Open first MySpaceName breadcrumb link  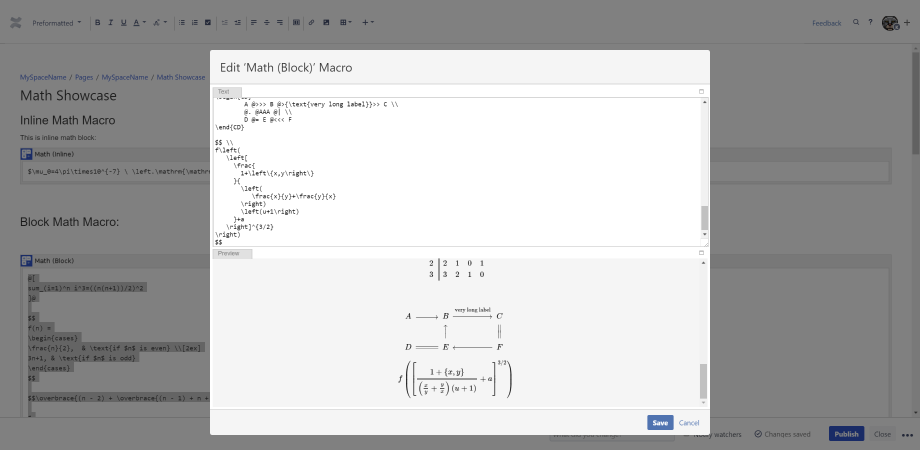click(x=43, y=77)
